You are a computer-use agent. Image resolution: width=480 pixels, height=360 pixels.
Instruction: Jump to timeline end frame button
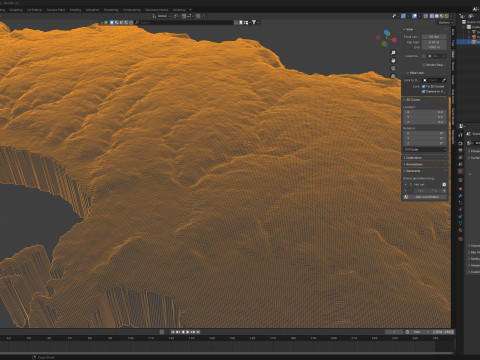pyautogui.click(x=198, y=332)
